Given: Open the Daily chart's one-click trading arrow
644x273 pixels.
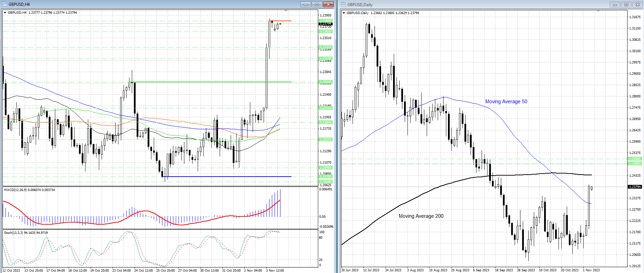Looking at the screenshot, I should 344,13.
